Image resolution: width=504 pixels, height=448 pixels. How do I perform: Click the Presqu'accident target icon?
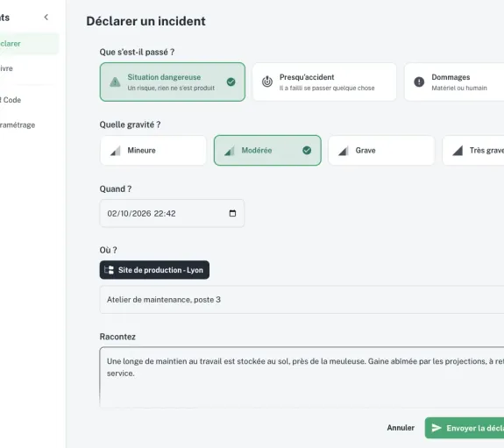(x=267, y=82)
